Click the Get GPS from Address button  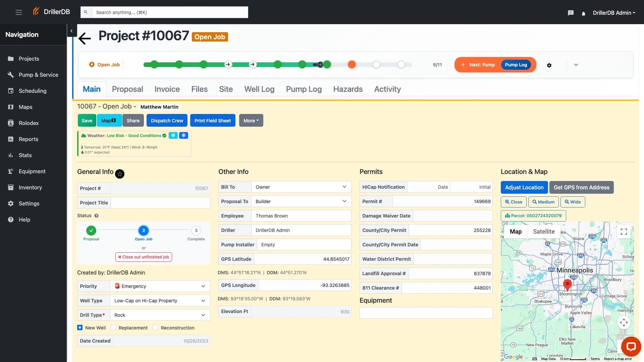[581, 187]
